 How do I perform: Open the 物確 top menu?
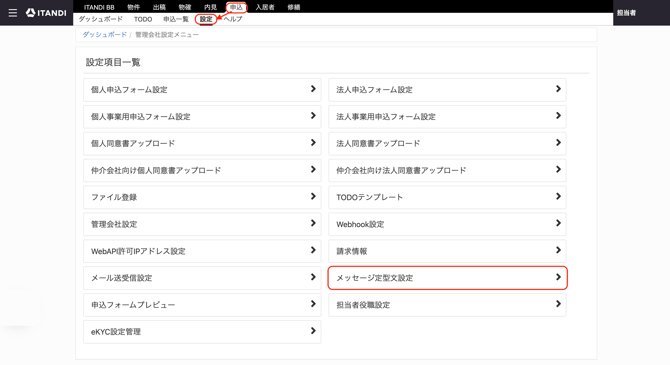click(x=185, y=7)
